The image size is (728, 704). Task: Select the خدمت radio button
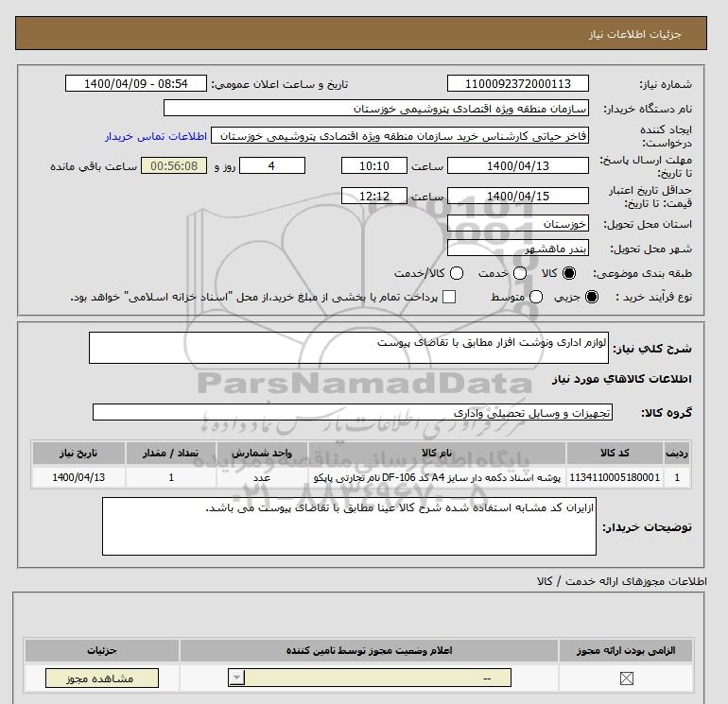520,273
